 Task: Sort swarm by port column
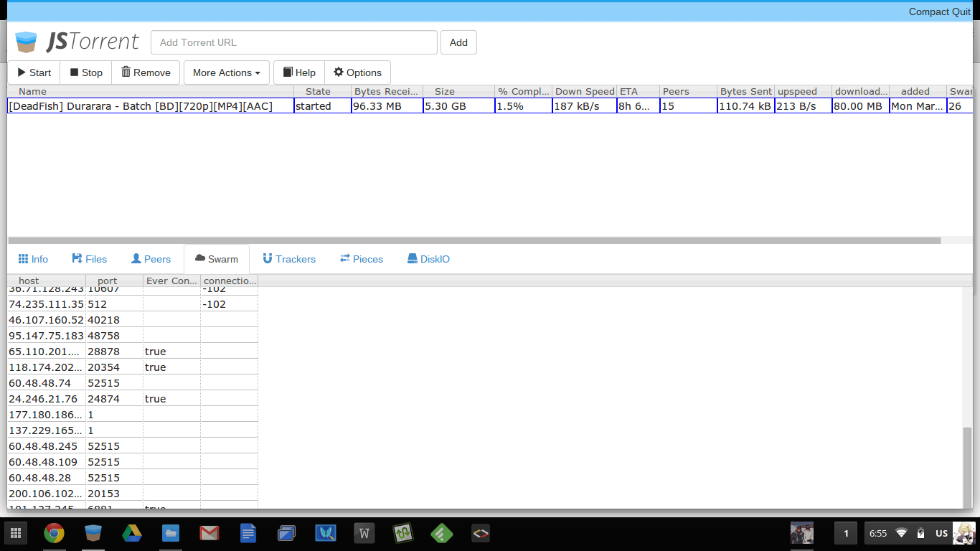tap(115, 281)
